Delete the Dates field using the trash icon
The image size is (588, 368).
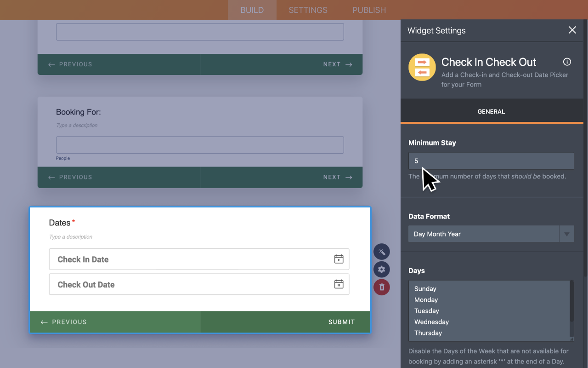click(x=382, y=287)
